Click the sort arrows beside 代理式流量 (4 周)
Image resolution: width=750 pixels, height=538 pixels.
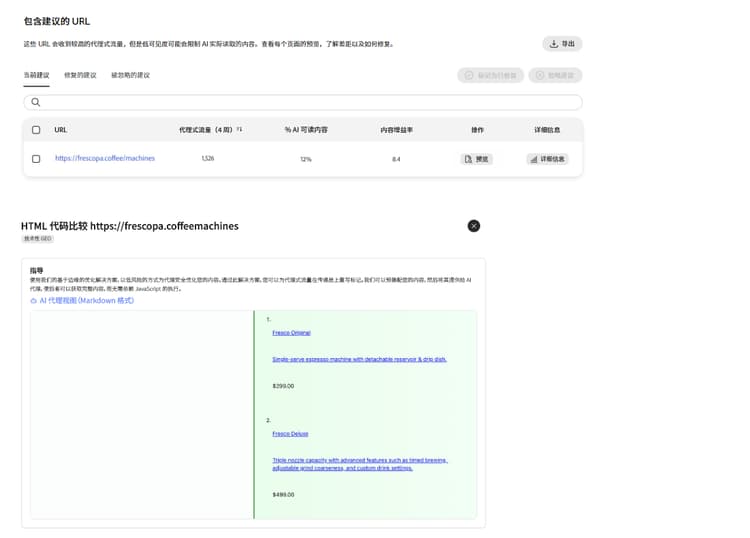239,129
